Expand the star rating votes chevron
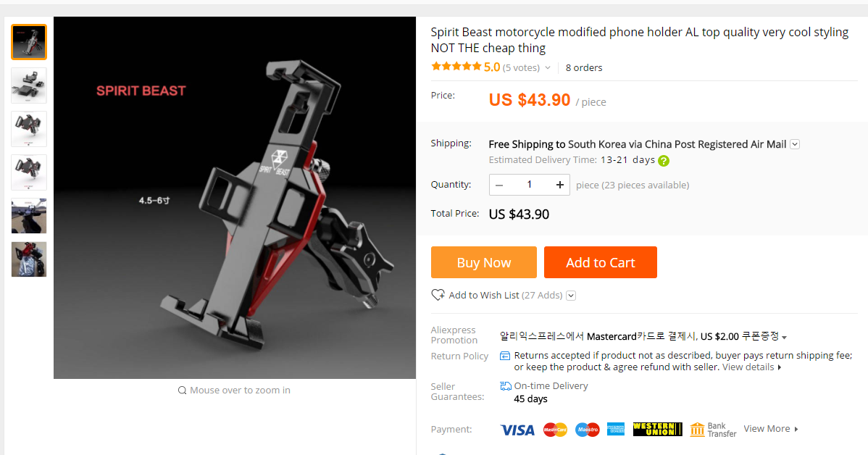Viewport: 868px width, 455px height. point(548,67)
